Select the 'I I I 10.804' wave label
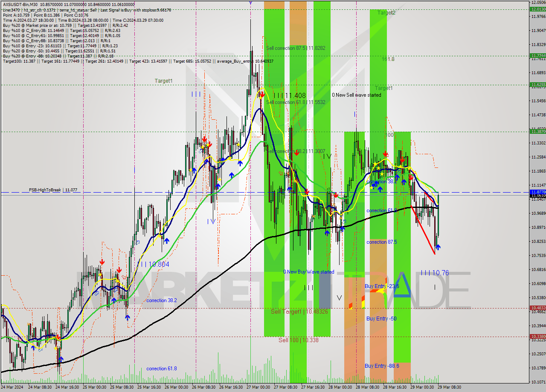The height and width of the screenshot is (392, 546). 155,264
